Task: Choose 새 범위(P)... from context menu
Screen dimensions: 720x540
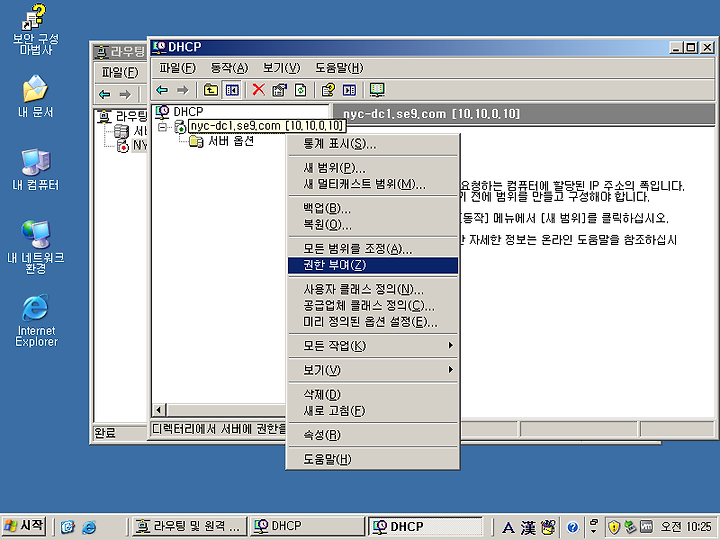Action: [x=373, y=168]
